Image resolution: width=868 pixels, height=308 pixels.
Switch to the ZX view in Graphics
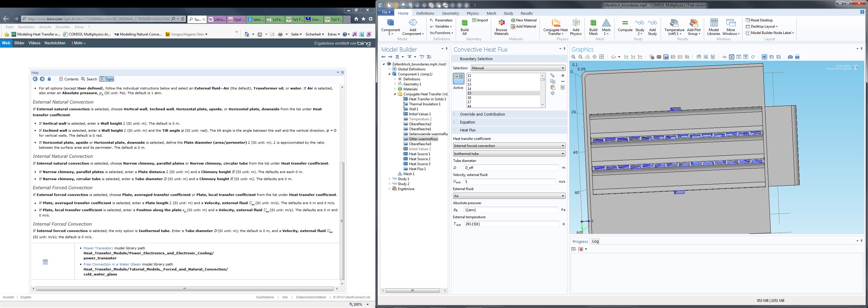(640, 57)
